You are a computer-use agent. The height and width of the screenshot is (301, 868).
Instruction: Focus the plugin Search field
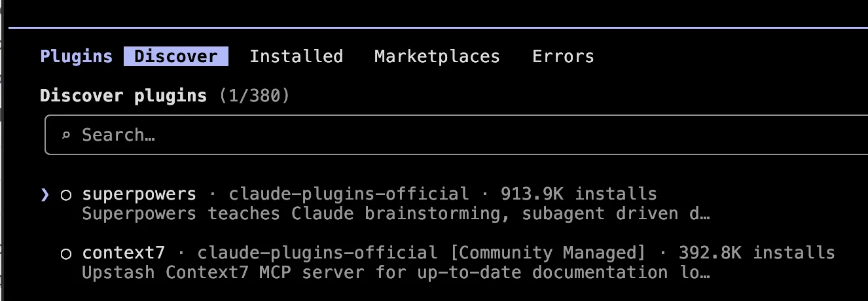tap(456, 135)
